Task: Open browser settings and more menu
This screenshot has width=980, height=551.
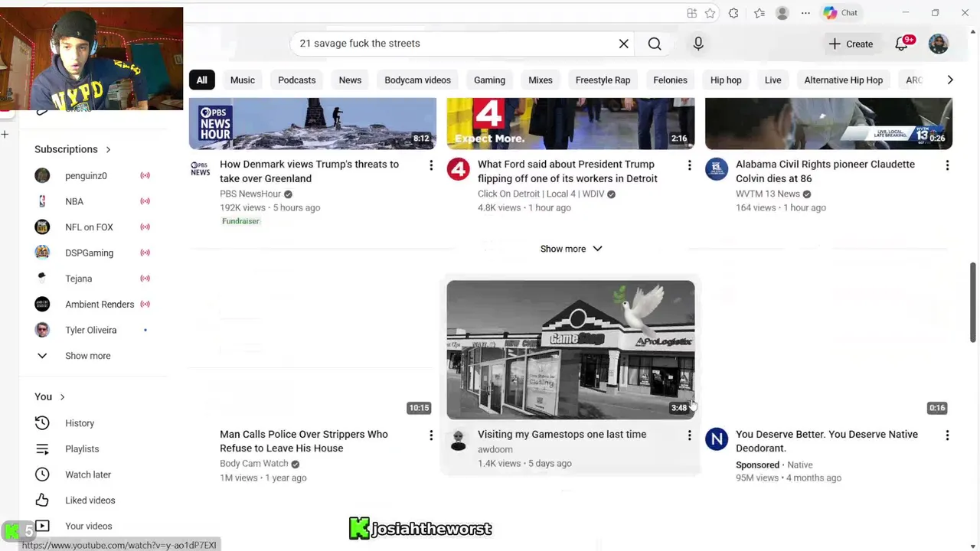Action: 805,13
